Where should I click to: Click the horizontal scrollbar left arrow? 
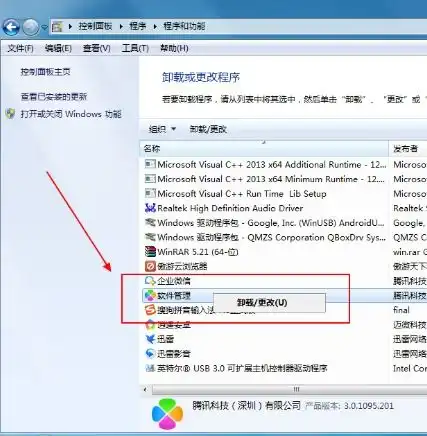click(x=145, y=389)
